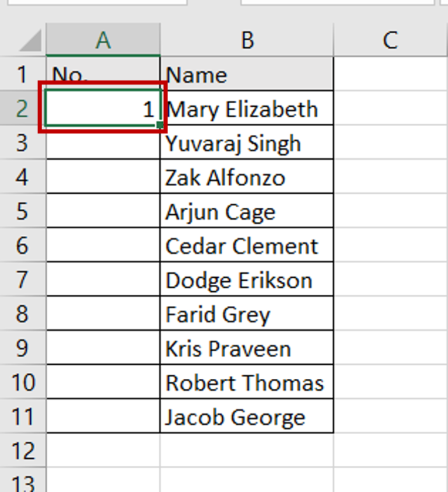Click the cell labeled No.
The image size is (448, 492).
tap(103, 75)
